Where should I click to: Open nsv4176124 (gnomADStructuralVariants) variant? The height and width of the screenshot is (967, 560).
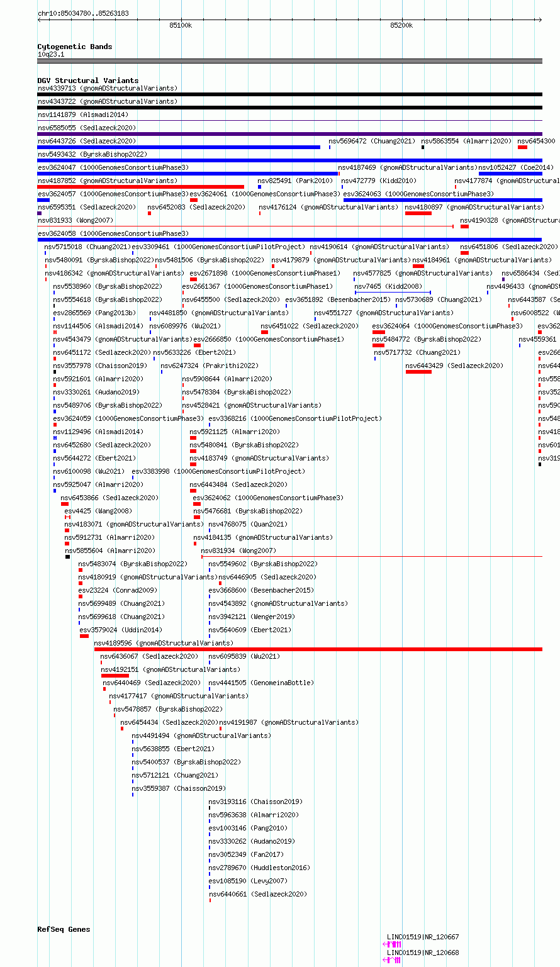click(x=329, y=208)
